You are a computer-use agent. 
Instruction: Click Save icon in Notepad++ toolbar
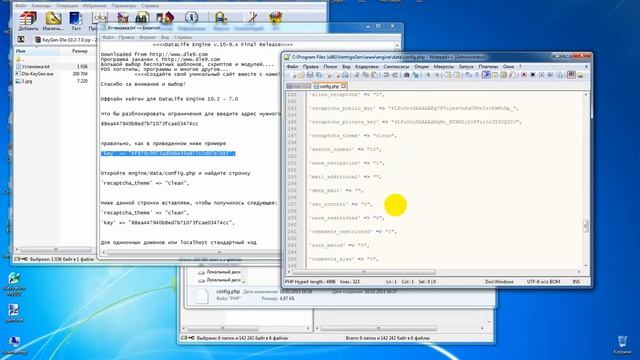310,75
